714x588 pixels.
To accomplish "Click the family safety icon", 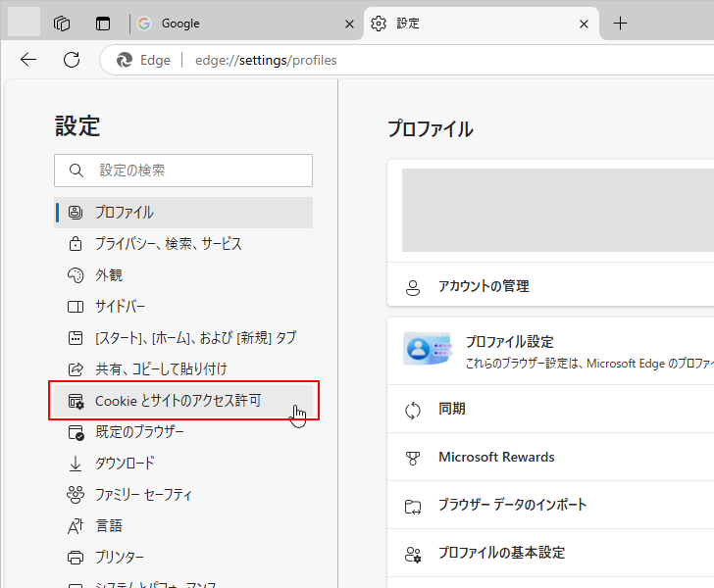I will click(x=76, y=495).
